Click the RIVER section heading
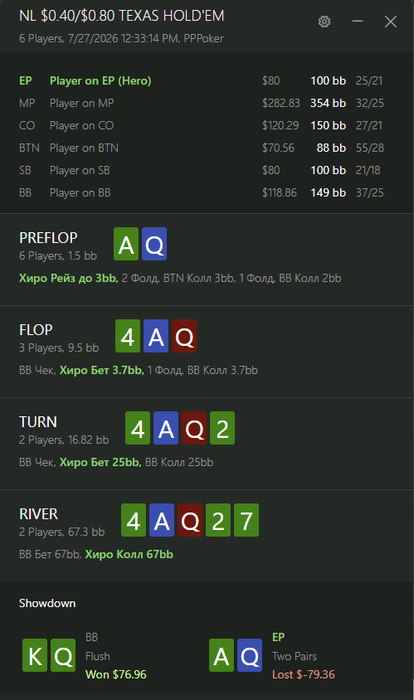The width and height of the screenshot is (414, 700). 38,514
